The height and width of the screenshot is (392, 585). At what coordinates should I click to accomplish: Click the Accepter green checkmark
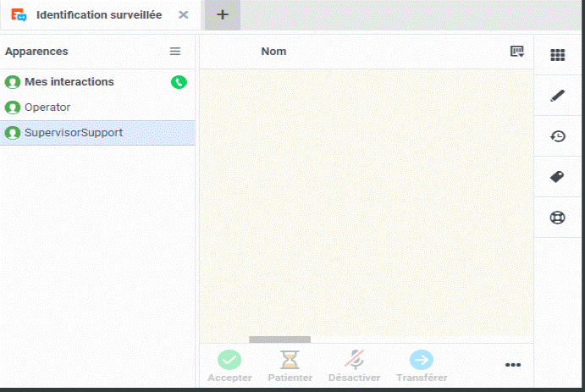click(229, 360)
